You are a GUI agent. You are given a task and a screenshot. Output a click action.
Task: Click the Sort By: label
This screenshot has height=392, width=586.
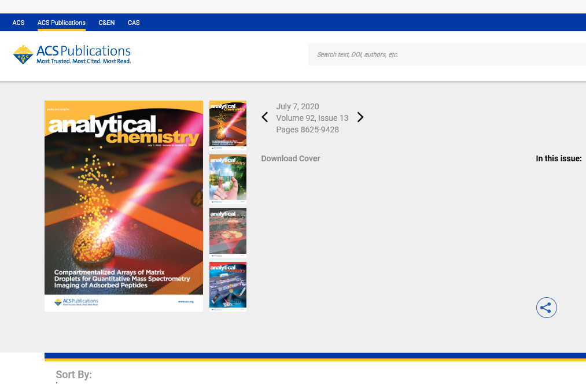tap(73, 375)
